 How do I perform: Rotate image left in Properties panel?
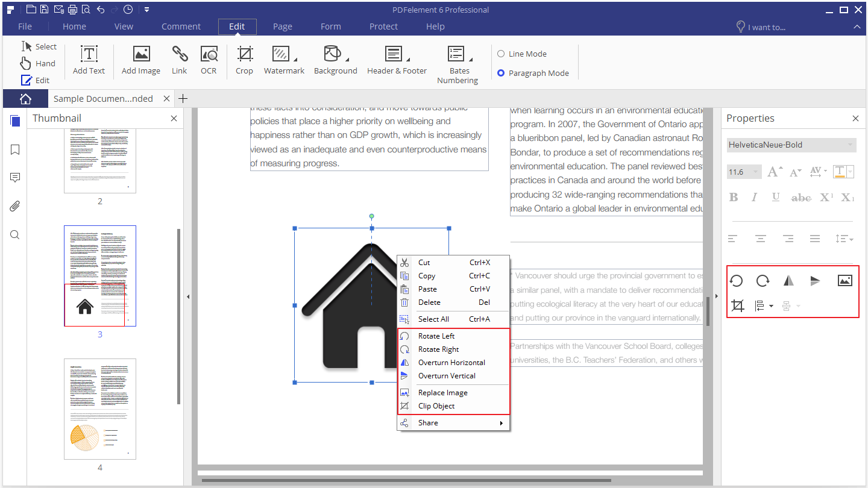pyautogui.click(x=736, y=280)
